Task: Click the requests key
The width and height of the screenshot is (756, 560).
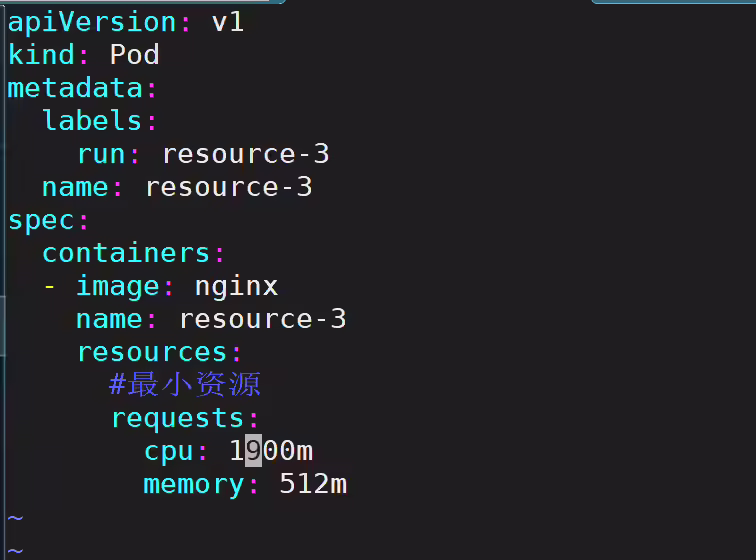Action: coord(177,418)
